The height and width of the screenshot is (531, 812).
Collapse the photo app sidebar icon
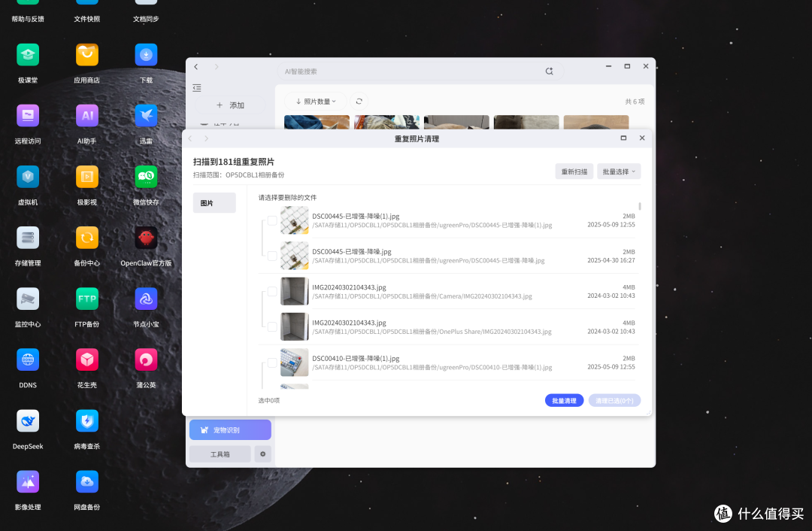pos(197,88)
